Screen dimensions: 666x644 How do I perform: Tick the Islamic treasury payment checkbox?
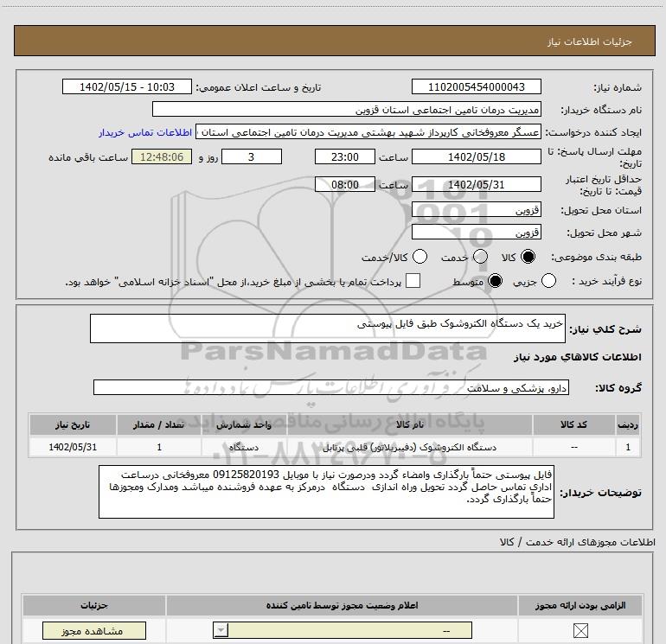click(413, 281)
